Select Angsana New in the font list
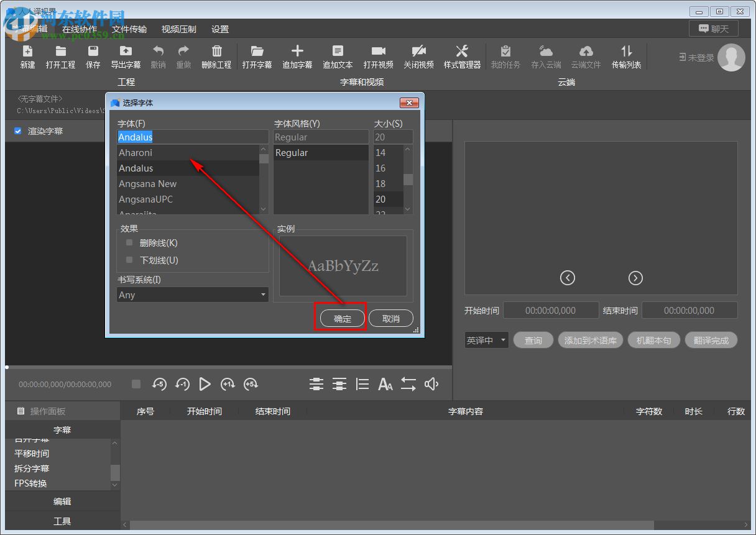 pyautogui.click(x=148, y=184)
